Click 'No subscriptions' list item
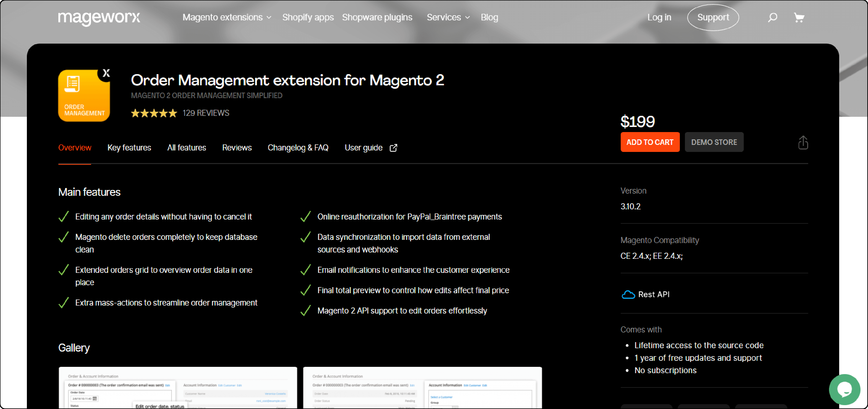 665,370
